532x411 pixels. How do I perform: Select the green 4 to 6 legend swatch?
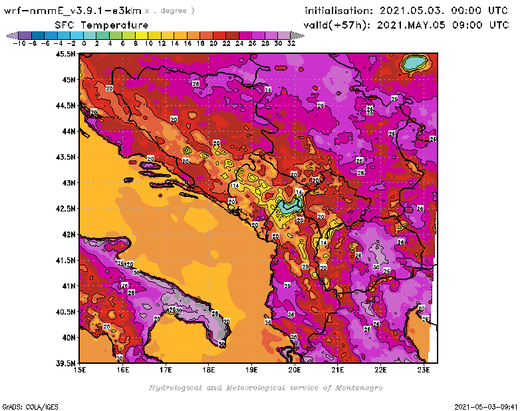click(116, 35)
